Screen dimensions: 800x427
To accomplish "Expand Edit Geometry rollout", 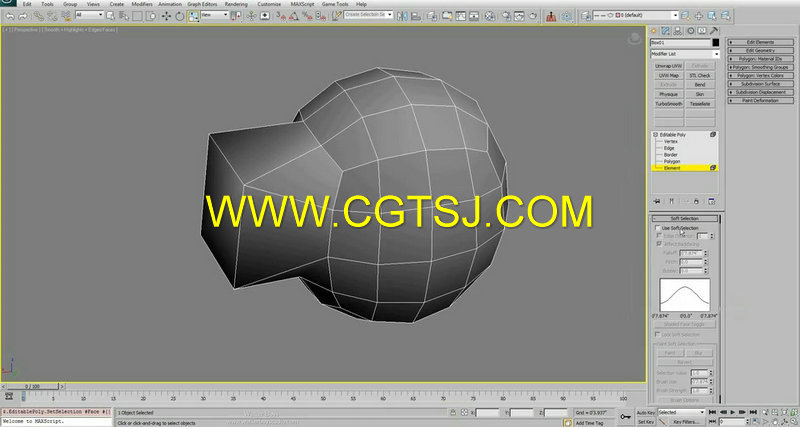I will [760, 51].
